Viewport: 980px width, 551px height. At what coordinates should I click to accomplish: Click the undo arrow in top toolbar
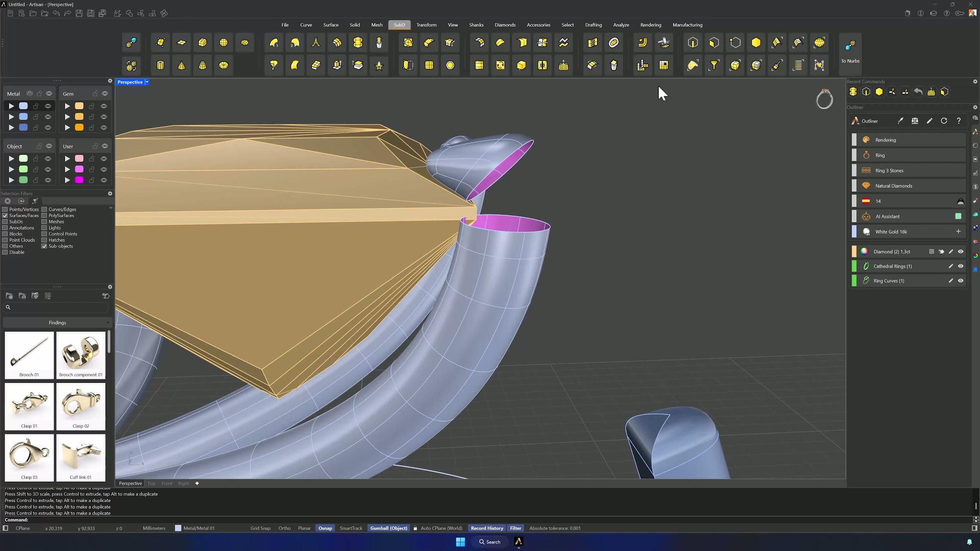[56, 13]
